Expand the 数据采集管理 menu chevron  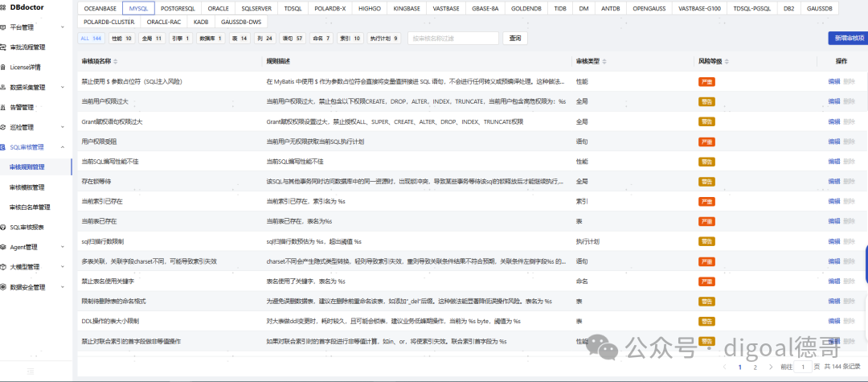pos(63,88)
